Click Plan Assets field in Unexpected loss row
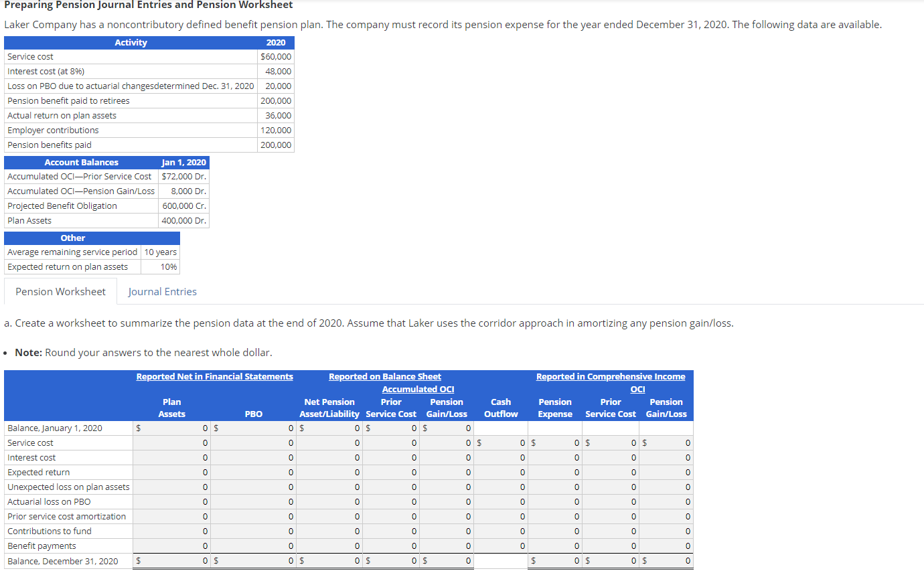 click(x=171, y=487)
